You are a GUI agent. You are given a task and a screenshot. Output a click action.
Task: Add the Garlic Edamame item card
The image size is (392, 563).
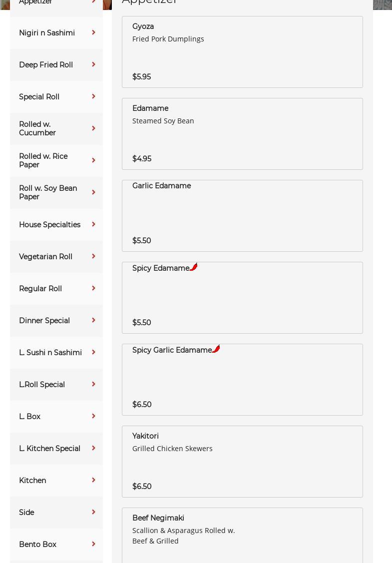coord(242,216)
